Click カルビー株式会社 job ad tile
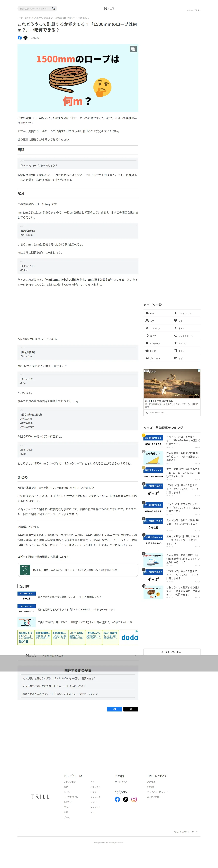Image resolution: width=218 pixels, height=868 pixels. tap(110, 637)
